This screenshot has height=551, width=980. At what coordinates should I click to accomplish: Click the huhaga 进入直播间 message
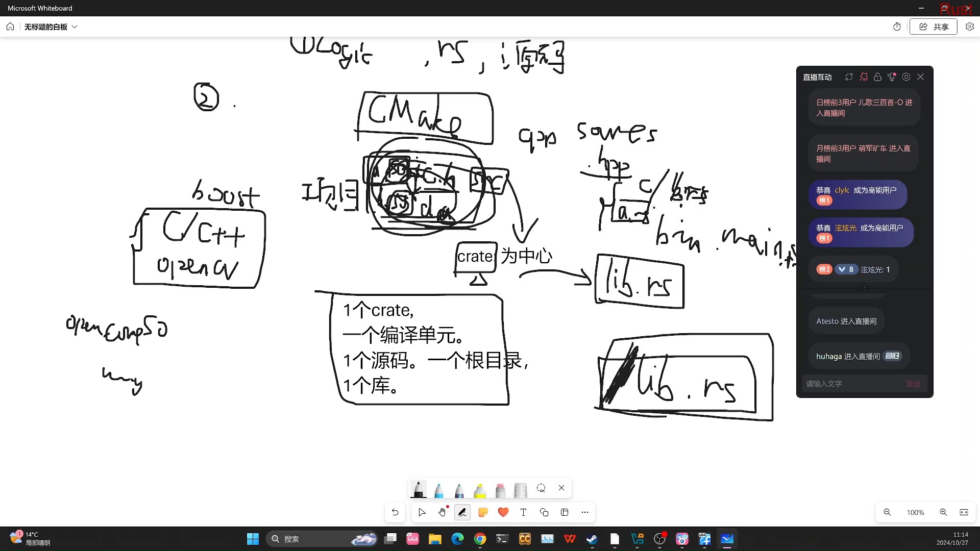click(859, 356)
